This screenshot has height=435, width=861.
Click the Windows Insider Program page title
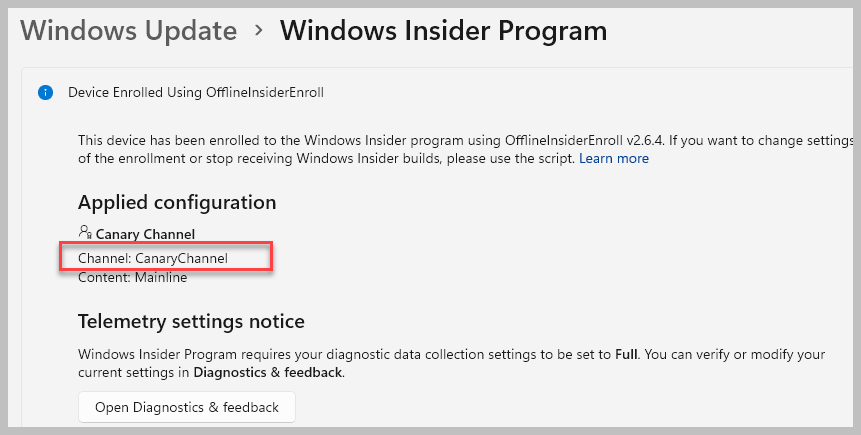[443, 31]
